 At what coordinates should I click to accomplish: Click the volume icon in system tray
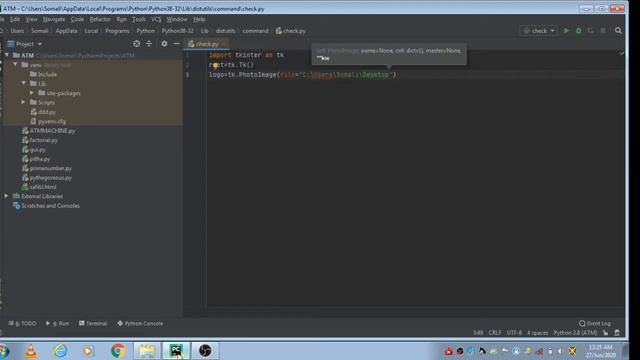pyautogui.click(x=560, y=351)
